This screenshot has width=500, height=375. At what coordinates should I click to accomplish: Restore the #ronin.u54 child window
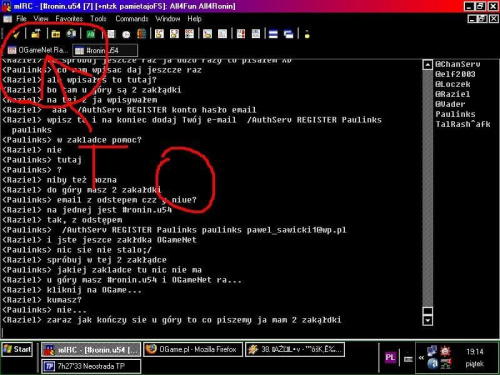tap(483, 19)
